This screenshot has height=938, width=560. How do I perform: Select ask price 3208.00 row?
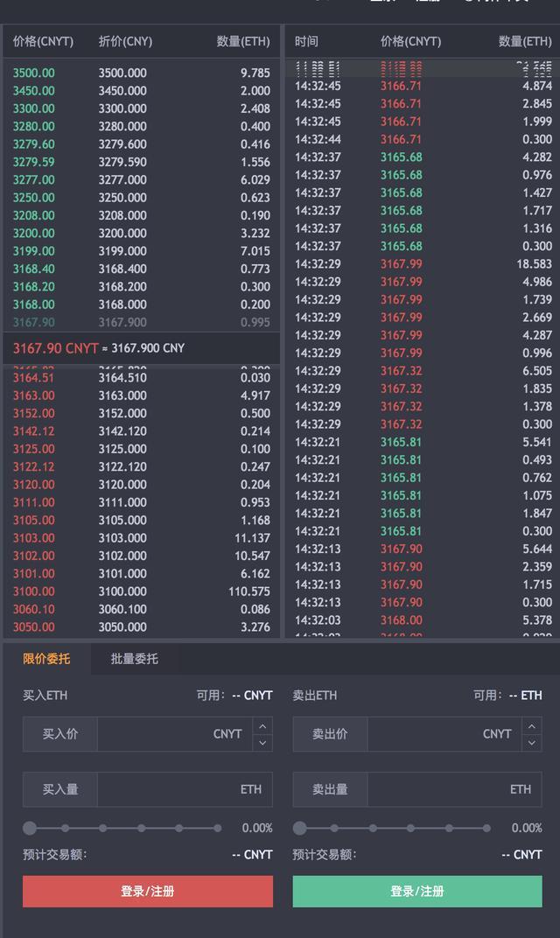tap(141, 215)
